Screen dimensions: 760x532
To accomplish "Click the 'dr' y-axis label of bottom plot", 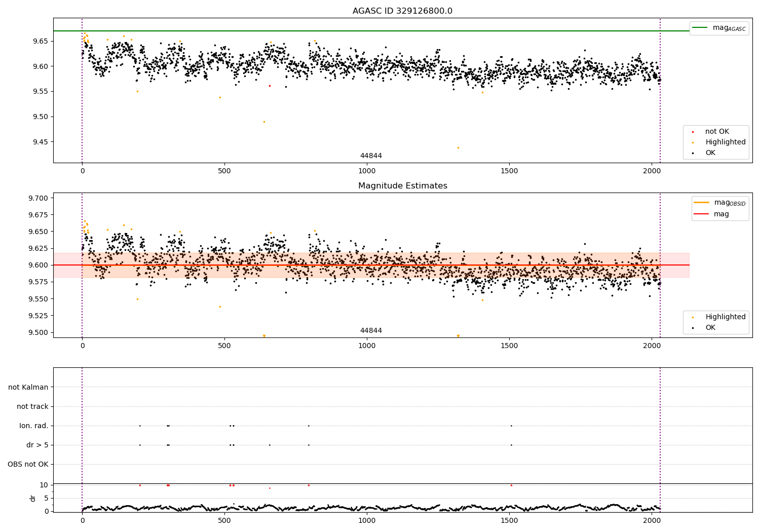I will click(33, 498).
